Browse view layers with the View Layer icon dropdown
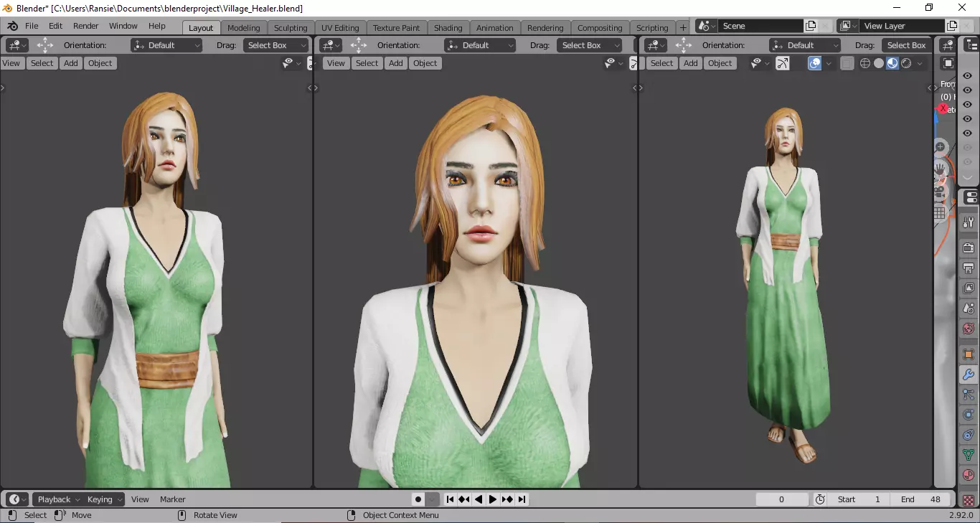 847,26
